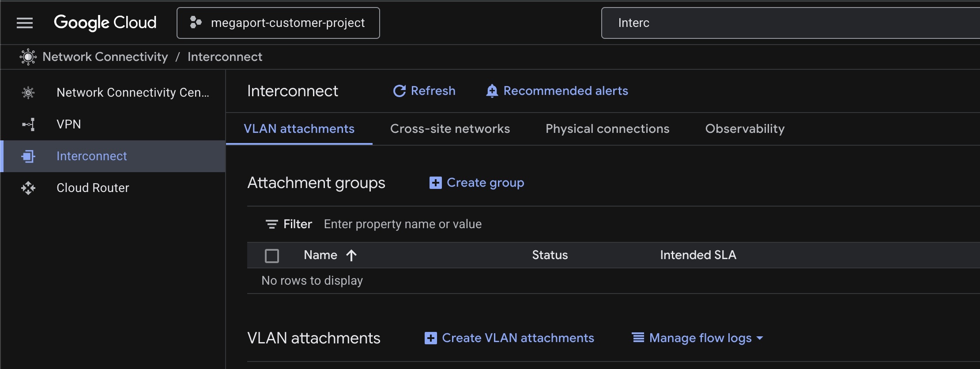
Task: Open Recommended alerts
Action: click(x=557, y=91)
